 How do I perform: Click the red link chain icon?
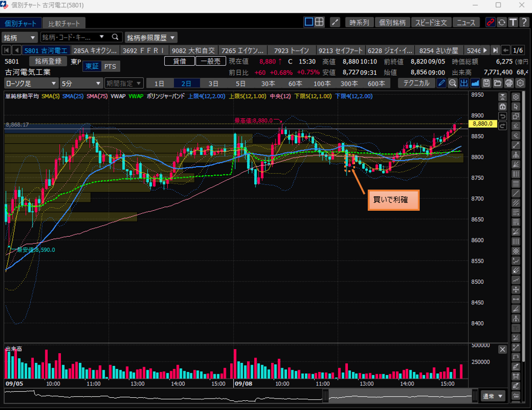(490, 22)
